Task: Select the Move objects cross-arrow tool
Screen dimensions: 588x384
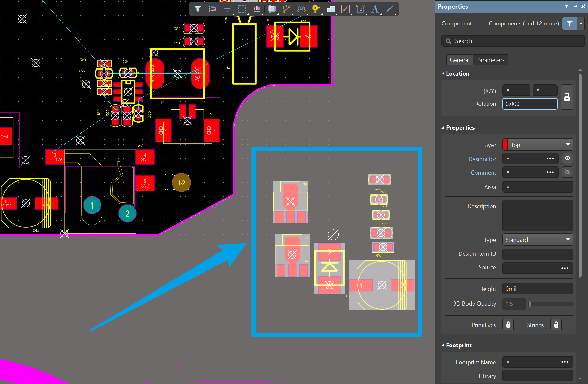Action: click(x=227, y=9)
